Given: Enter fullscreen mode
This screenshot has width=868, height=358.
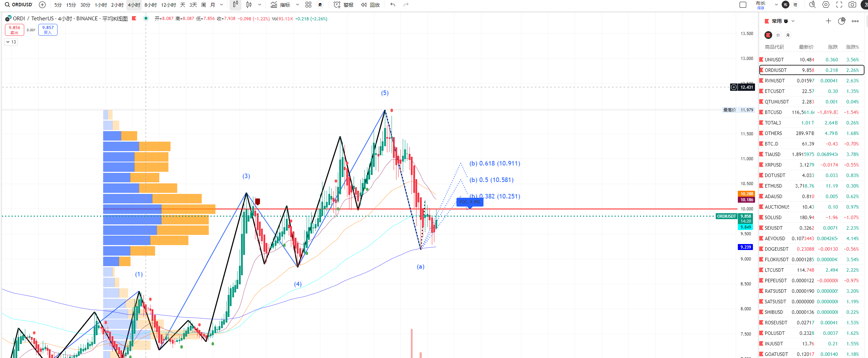Looking at the screenshot, I should (839, 5).
